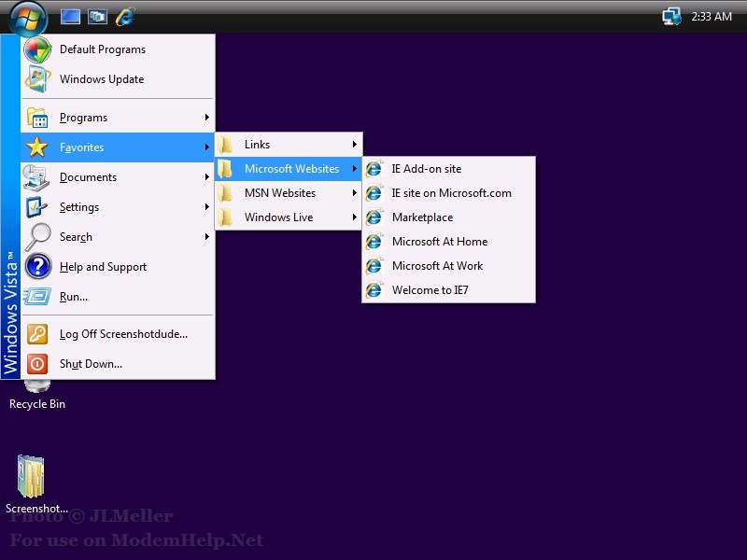Click the 2:33 AM clock

(x=712, y=17)
